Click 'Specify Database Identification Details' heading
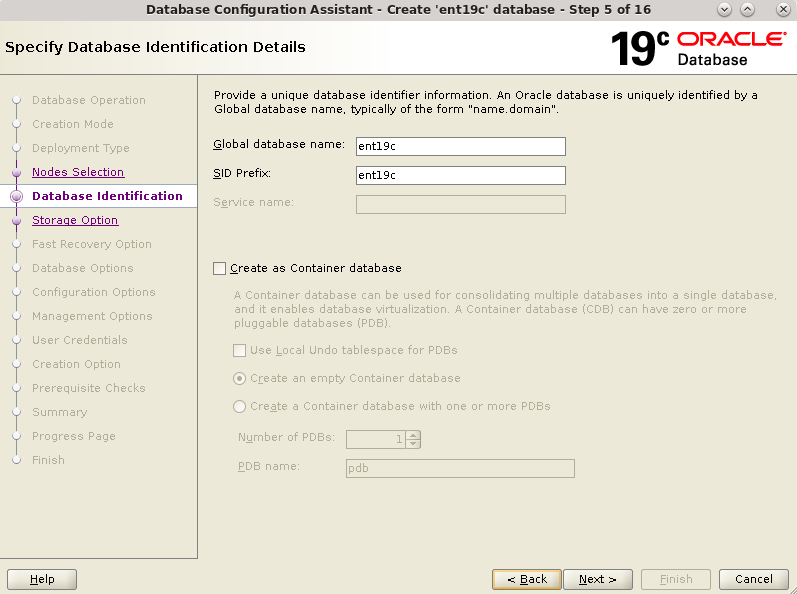Screen dimensions: 797x594 [x=155, y=47]
